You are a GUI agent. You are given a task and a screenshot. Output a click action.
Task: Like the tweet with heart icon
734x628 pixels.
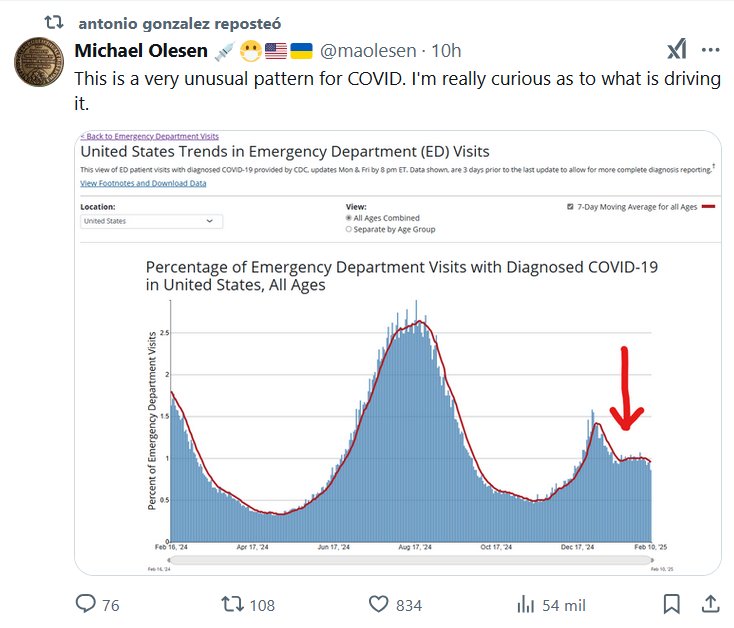(379, 604)
